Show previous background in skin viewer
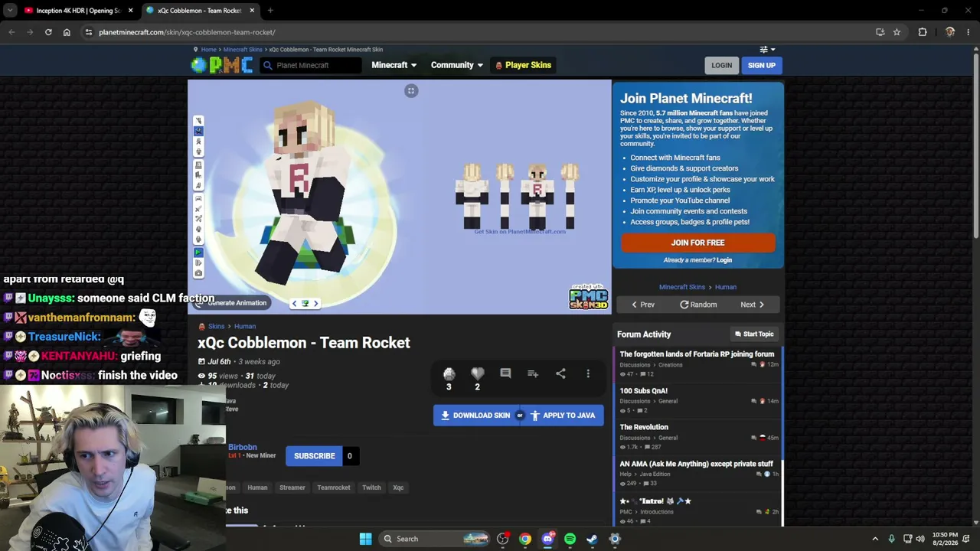This screenshot has width=980, height=551. (x=294, y=303)
